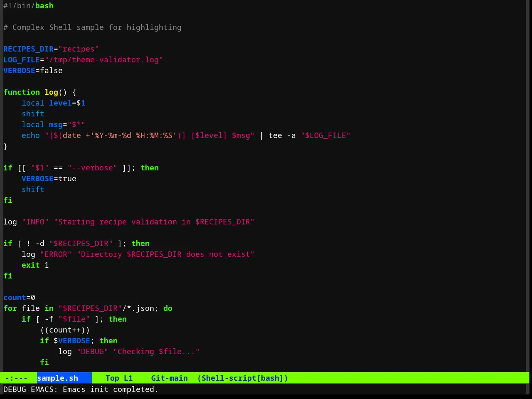
Task: Click the buffer status dashes in mode line
Action: coord(16,378)
